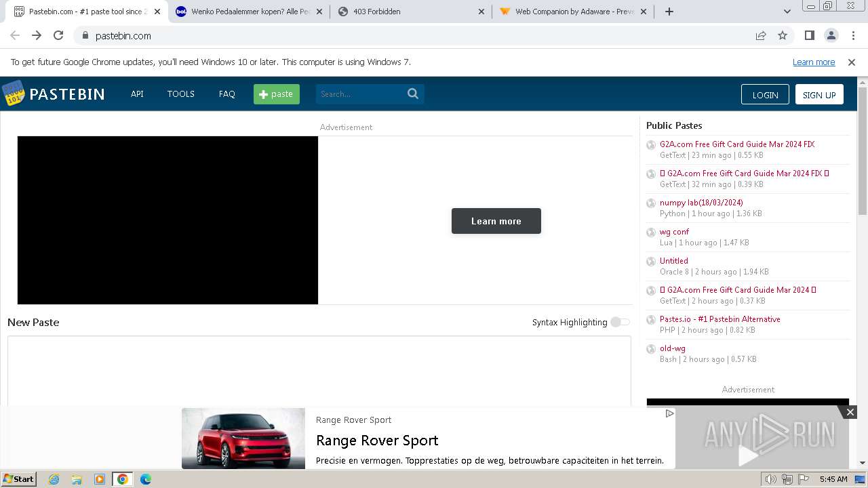868x488 pixels.
Task: Click the browser back arrow
Action: [15, 35]
